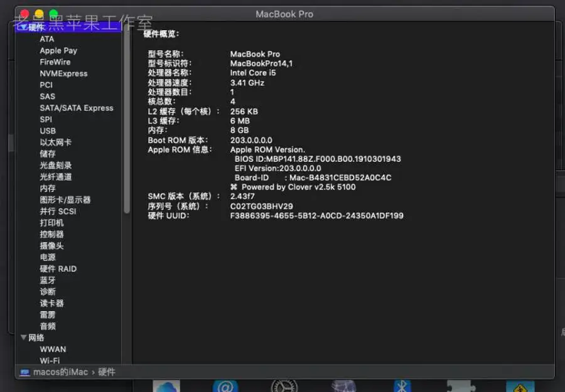Click the 3.41 GHz processor speed
The height and width of the screenshot is (392, 565).
click(x=247, y=83)
